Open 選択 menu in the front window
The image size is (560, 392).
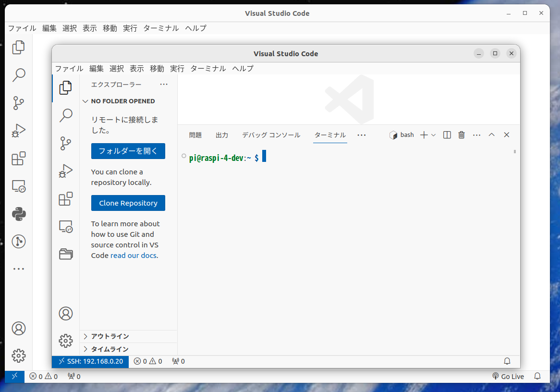116,68
